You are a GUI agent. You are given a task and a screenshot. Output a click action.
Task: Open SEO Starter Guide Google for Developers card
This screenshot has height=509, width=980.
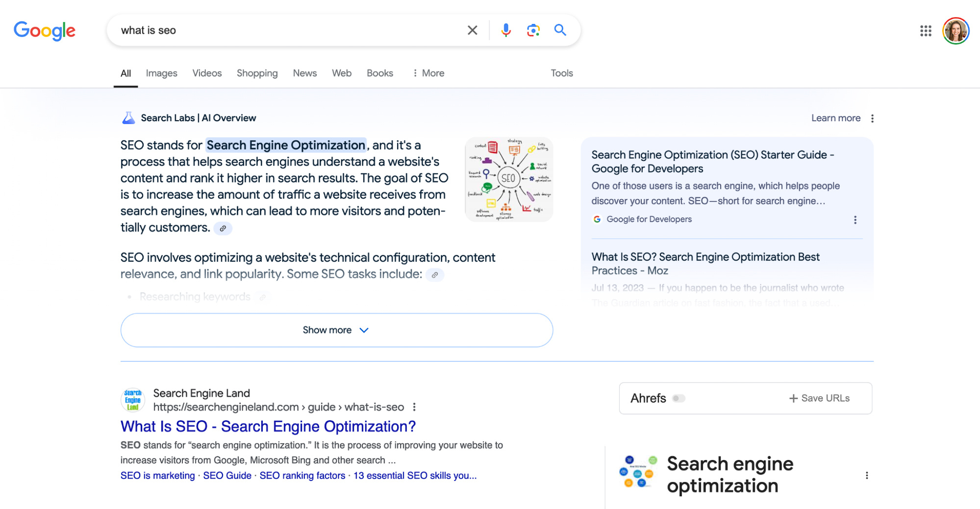(x=727, y=187)
